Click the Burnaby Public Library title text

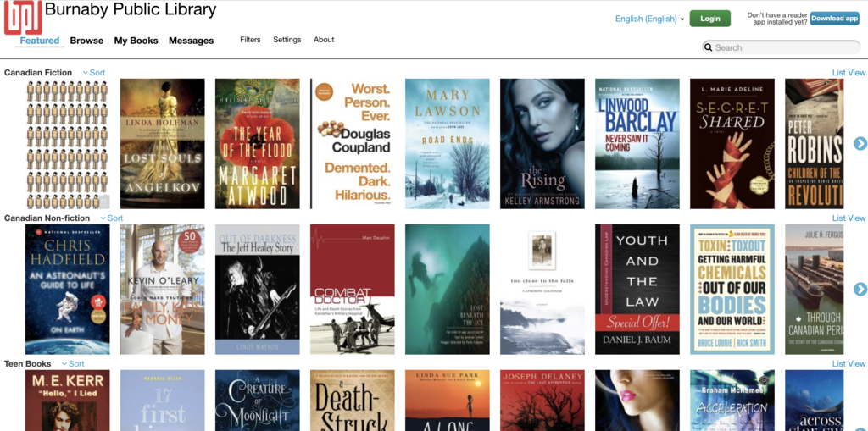(131, 9)
